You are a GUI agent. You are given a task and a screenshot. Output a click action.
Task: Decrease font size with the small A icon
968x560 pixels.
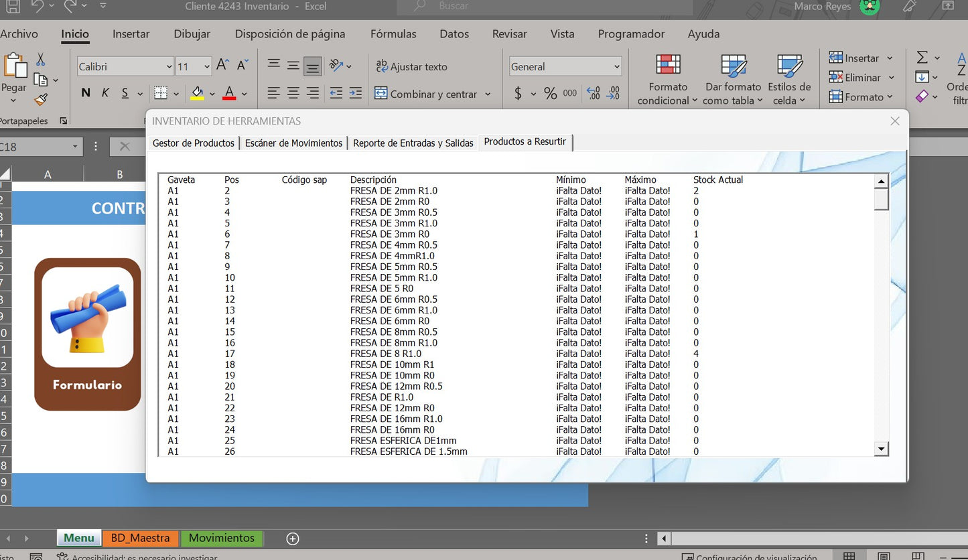click(243, 65)
